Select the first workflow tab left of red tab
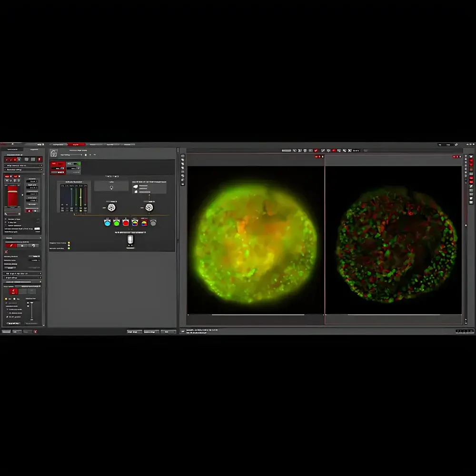Screen dimensions: 476x476 click(58, 145)
